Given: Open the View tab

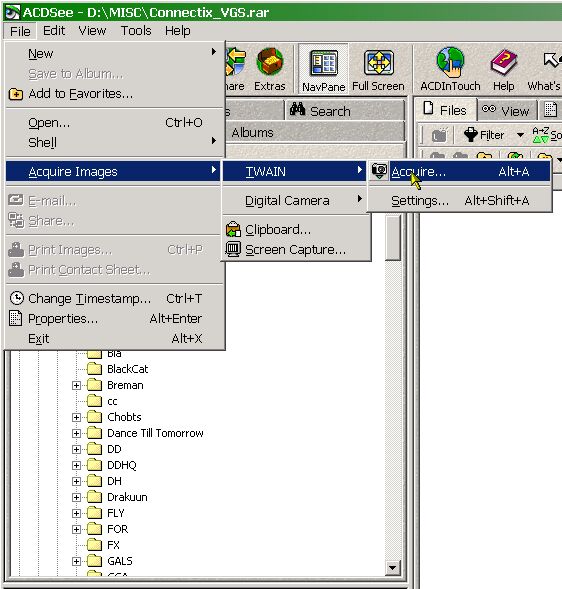Looking at the screenshot, I should click(506, 110).
